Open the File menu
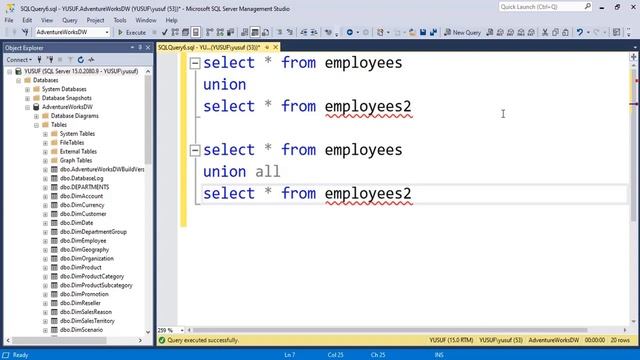This screenshot has height=360, width=640. pyautogui.click(x=9, y=20)
